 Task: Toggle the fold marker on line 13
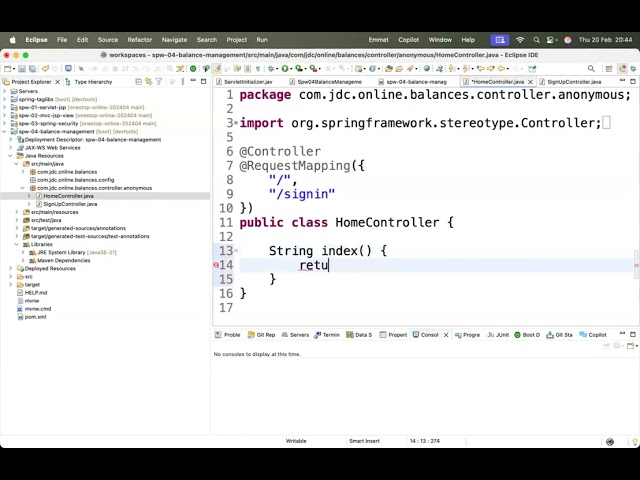(x=236, y=251)
